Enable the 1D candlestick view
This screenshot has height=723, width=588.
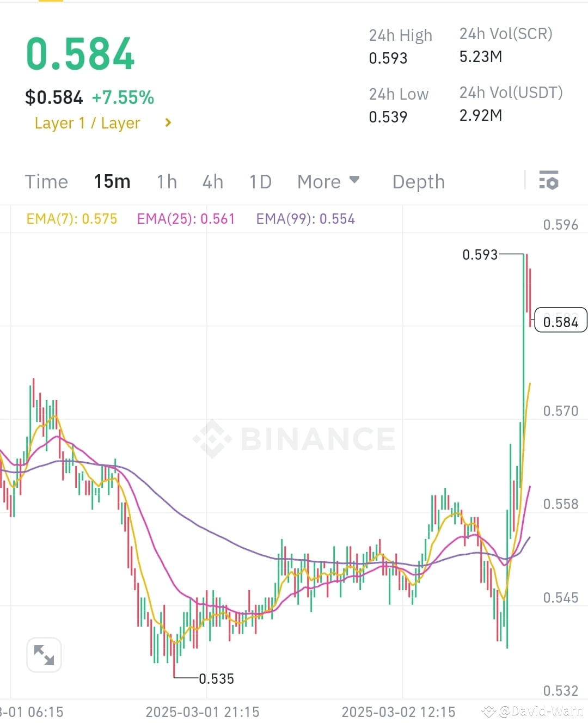coord(260,181)
